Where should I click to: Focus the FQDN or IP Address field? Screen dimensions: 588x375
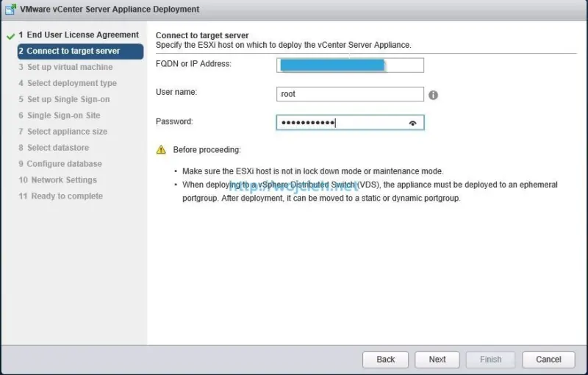tap(351, 65)
